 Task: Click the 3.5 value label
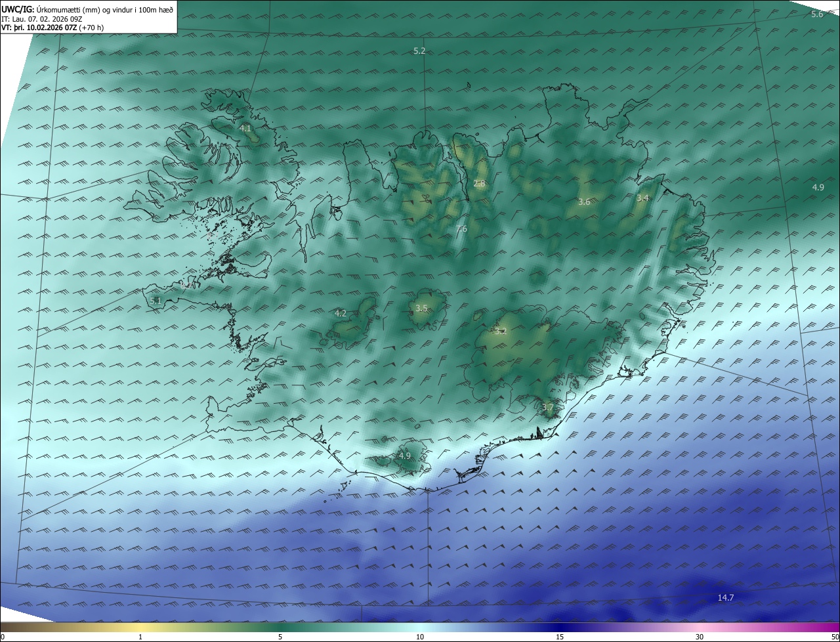coord(422,308)
